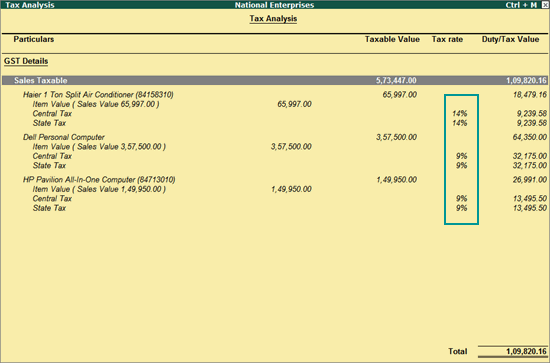Select Item Value line of Sales Value 65,997.00
550x363 pixels.
(x=96, y=104)
